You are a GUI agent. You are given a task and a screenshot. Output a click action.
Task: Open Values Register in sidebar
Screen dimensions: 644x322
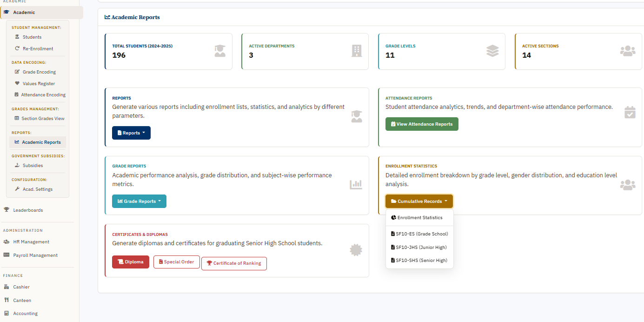(x=38, y=83)
